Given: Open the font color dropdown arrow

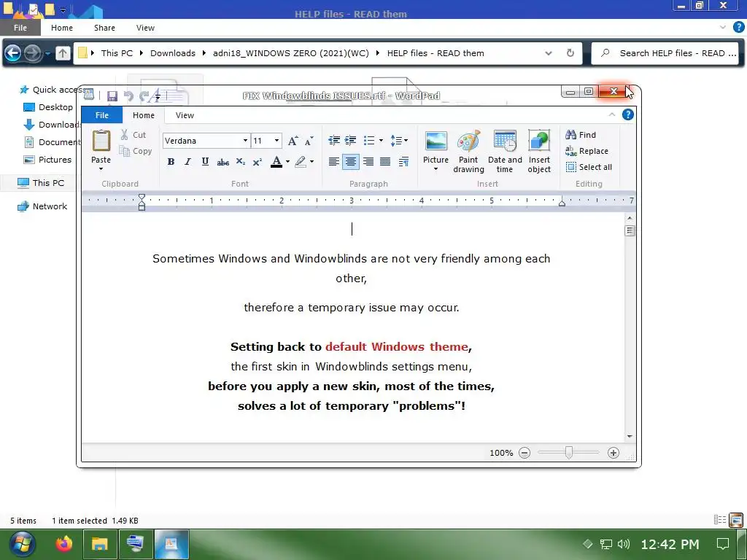Looking at the screenshot, I should click(287, 162).
